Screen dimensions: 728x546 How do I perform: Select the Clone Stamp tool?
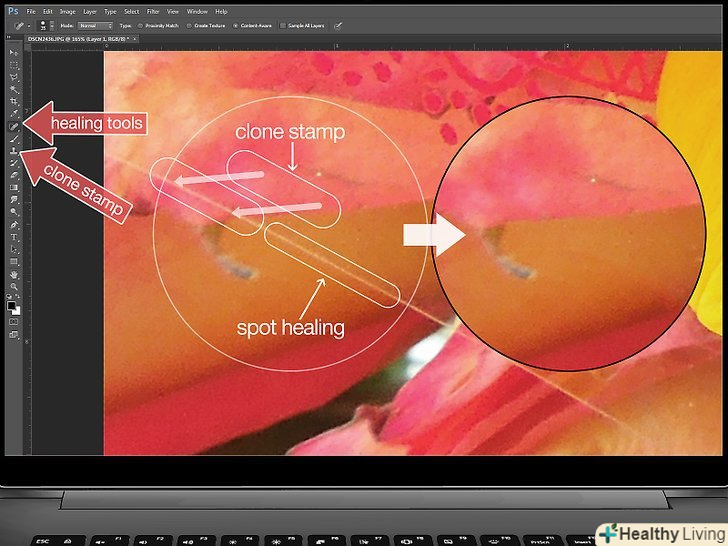(13, 150)
